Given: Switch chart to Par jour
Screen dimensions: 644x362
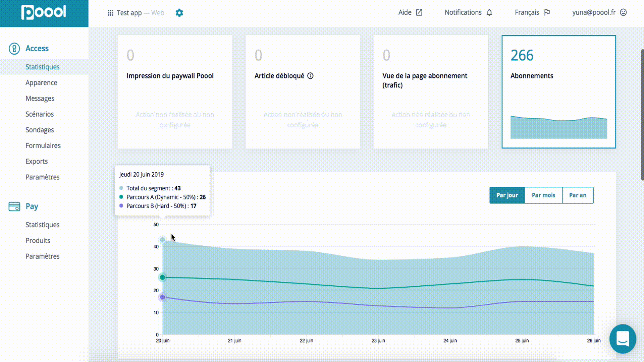Looking at the screenshot, I should tap(507, 195).
